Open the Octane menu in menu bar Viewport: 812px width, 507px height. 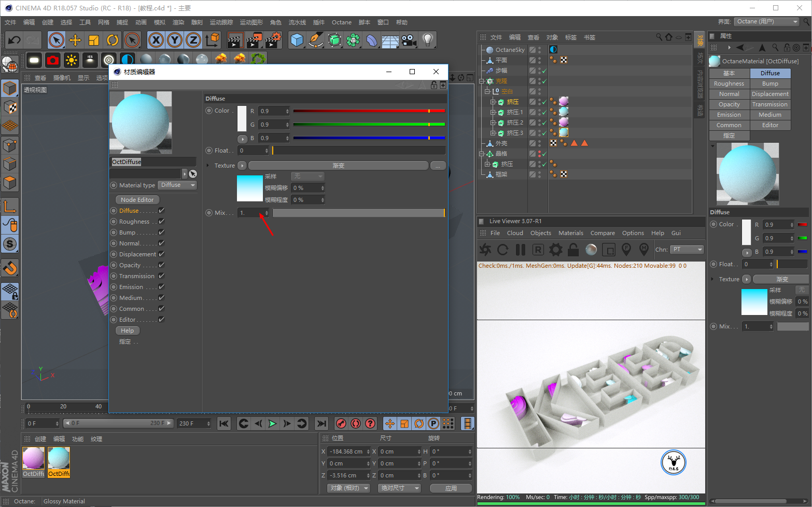point(342,22)
